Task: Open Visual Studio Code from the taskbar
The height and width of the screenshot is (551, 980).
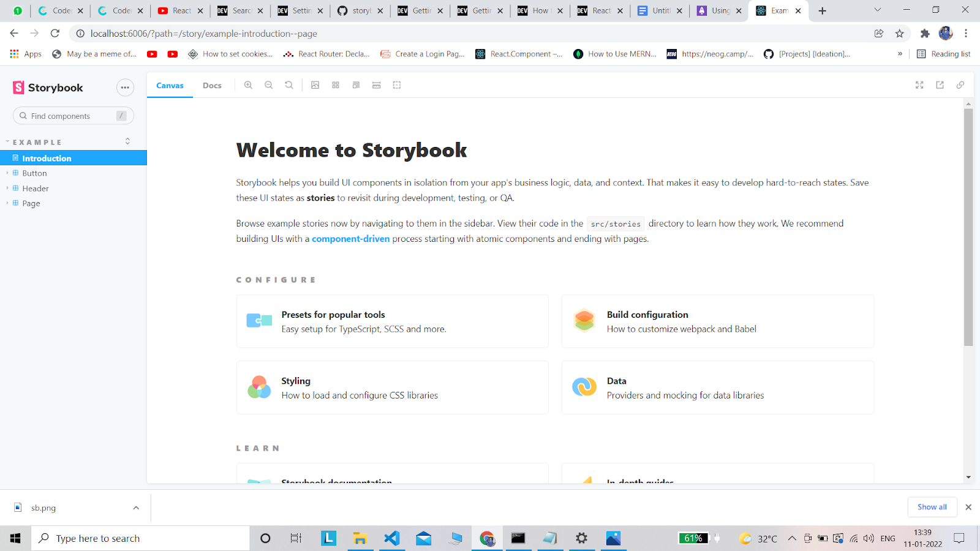Action: tap(392, 538)
